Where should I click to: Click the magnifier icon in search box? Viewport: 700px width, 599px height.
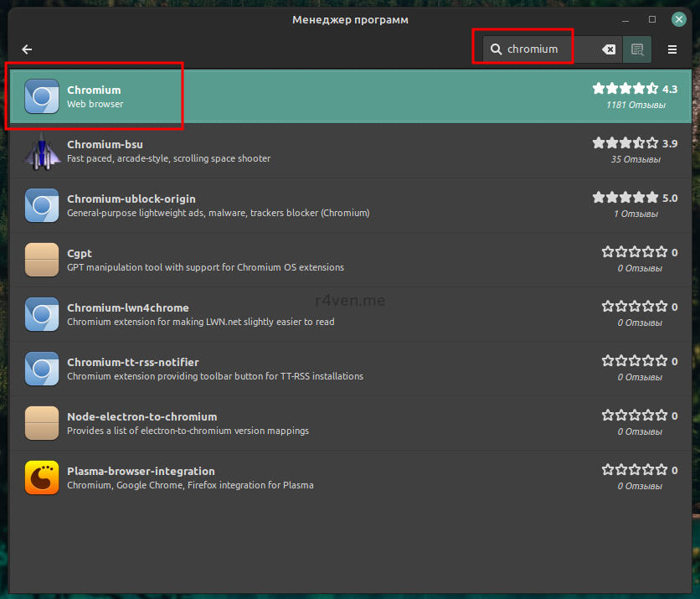[x=497, y=49]
